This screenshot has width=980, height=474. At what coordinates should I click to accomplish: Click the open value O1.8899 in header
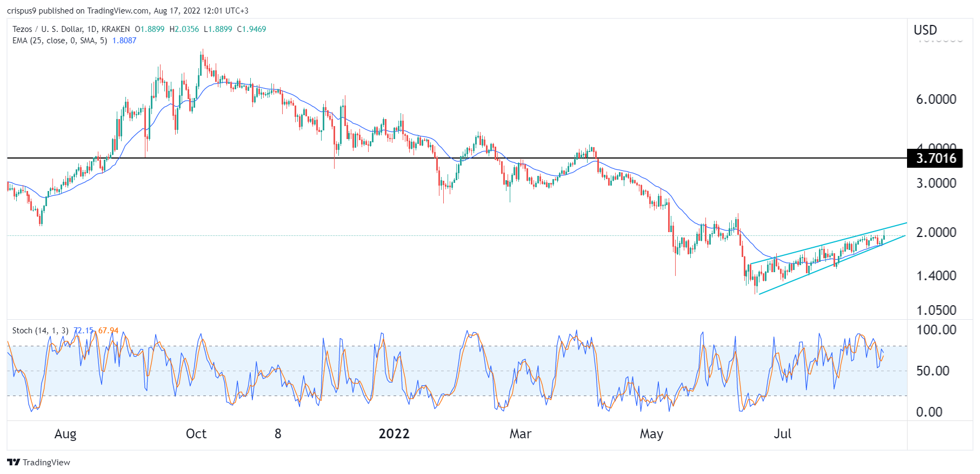(x=149, y=29)
